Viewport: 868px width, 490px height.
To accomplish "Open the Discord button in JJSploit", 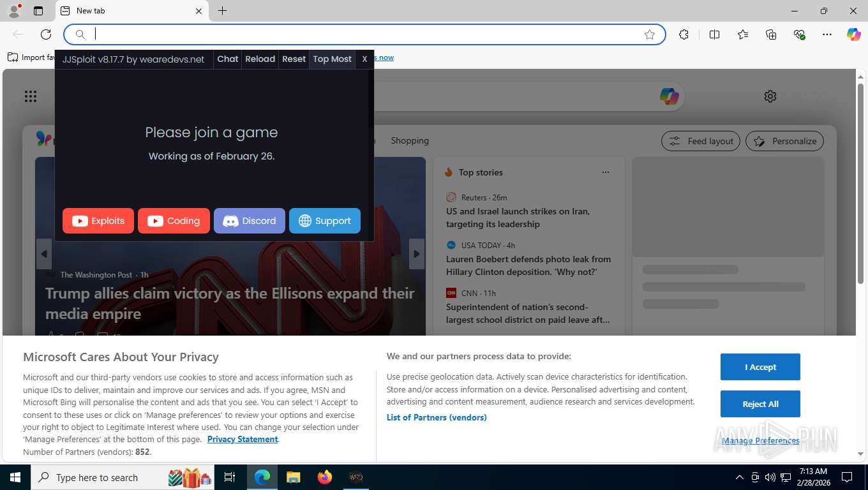I will point(250,221).
